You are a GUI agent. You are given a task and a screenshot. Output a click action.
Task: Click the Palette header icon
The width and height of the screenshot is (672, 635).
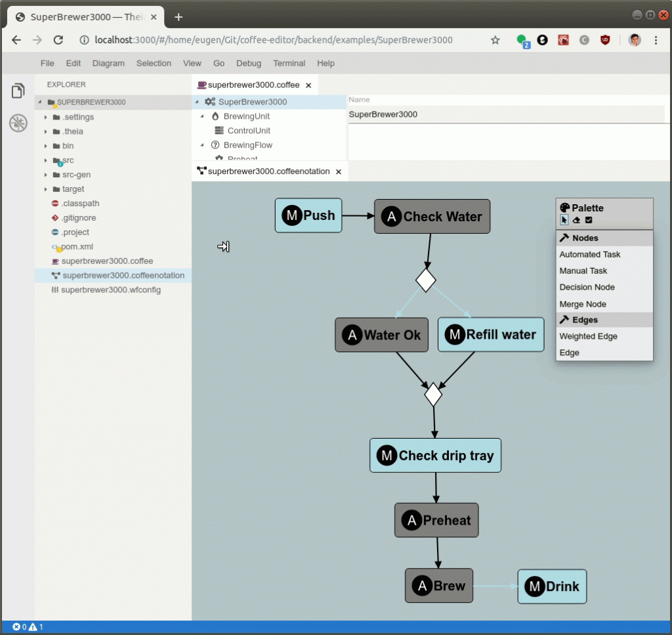click(x=566, y=208)
